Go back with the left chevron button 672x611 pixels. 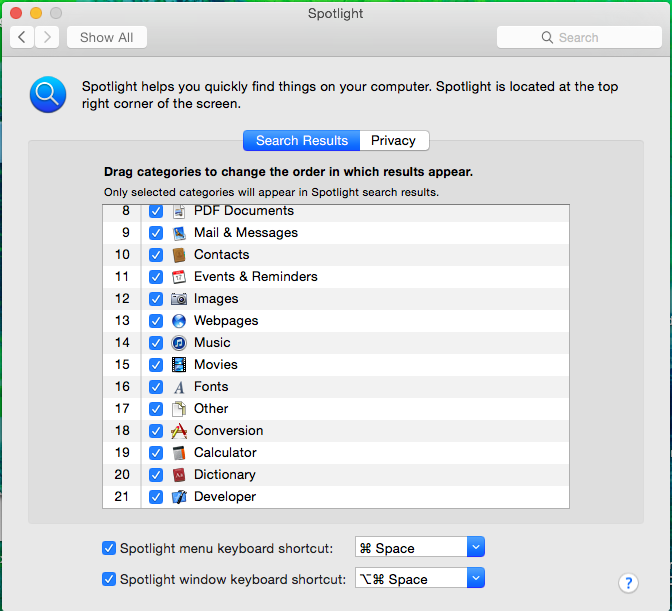22,37
